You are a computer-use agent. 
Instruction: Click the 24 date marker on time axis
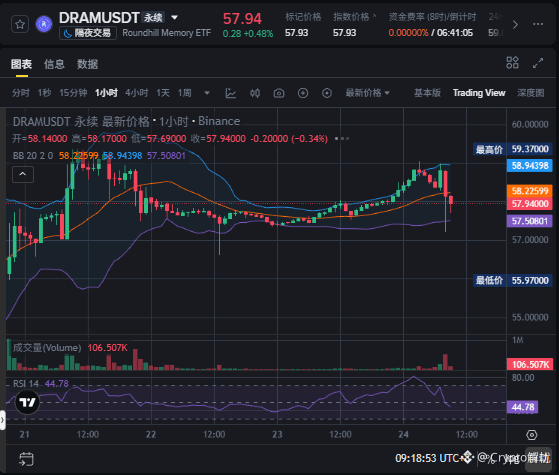click(403, 435)
